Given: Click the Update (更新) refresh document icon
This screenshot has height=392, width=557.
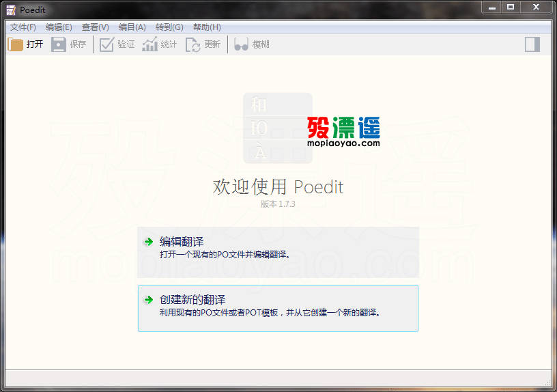Looking at the screenshot, I should (193, 45).
